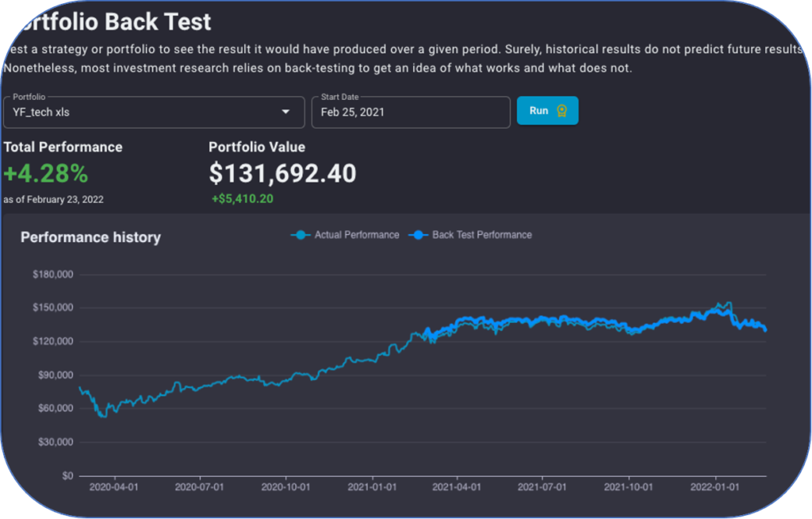The image size is (812, 519).
Task: Click the Run button to start back test
Action: (x=547, y=110)
